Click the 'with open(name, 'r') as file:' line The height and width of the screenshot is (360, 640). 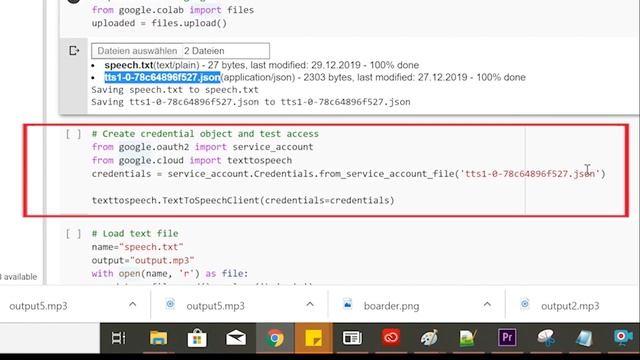170,273
